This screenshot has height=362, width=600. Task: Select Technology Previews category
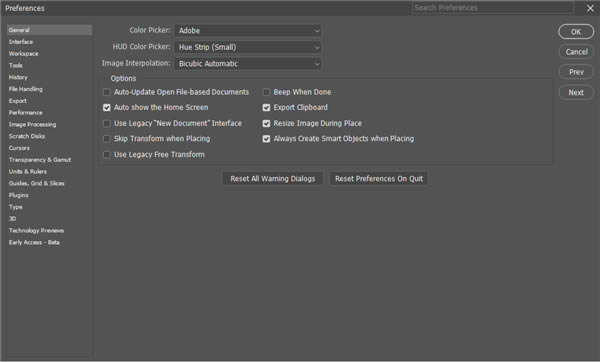[x=36, y=230]
